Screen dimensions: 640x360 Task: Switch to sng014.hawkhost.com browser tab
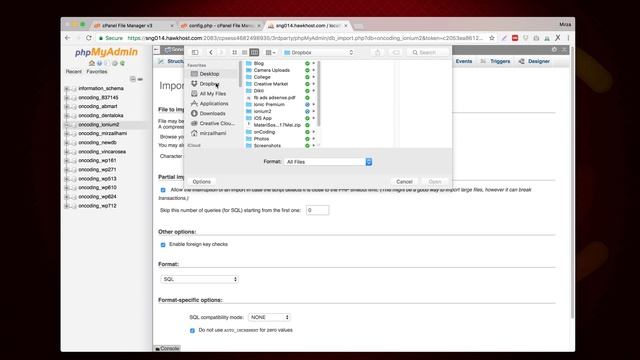point(307,25)
